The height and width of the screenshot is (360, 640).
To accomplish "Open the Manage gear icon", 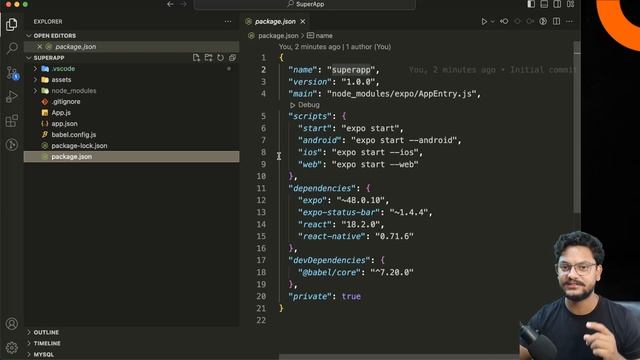I will click(11, 347).
